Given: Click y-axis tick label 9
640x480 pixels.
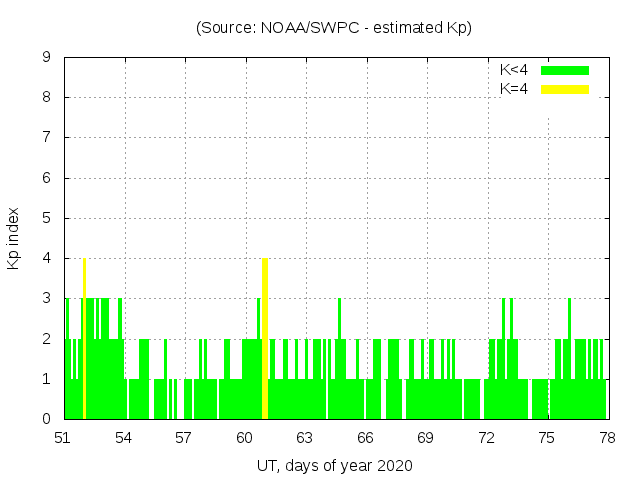Looking at the screenshot, I should pyautogui.click(x=46, y=57).
